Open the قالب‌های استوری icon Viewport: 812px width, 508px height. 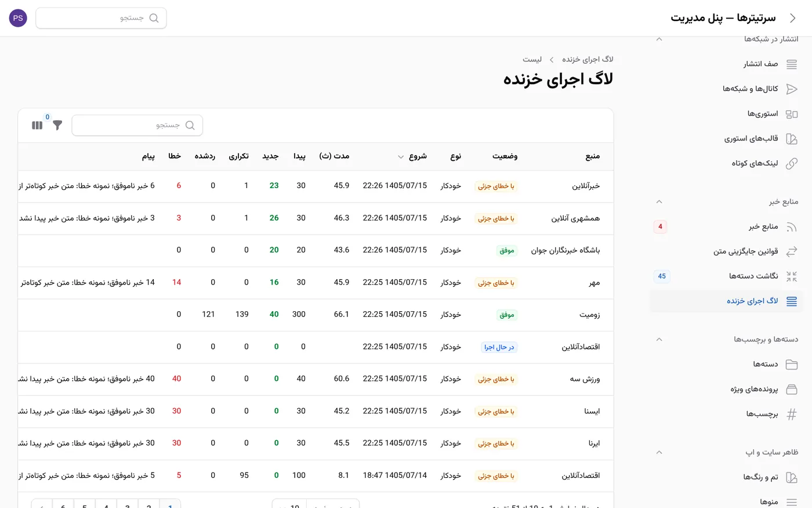[x=792, y=139]
